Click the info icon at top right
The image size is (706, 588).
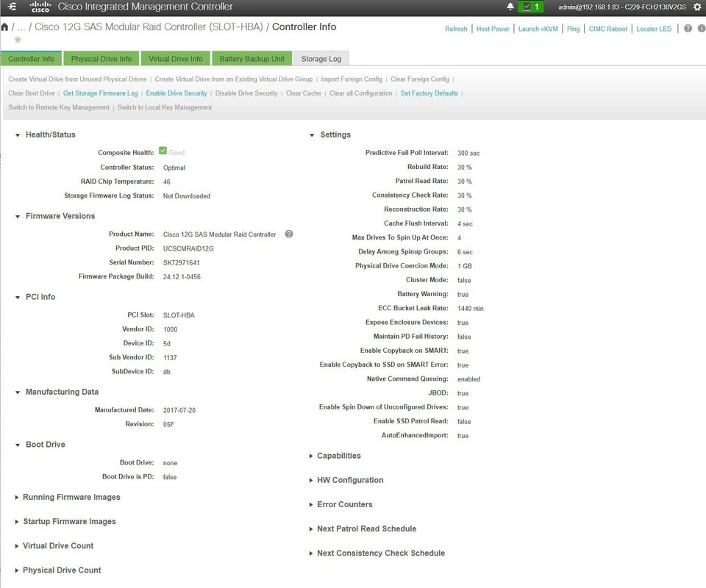coord(702,29)
